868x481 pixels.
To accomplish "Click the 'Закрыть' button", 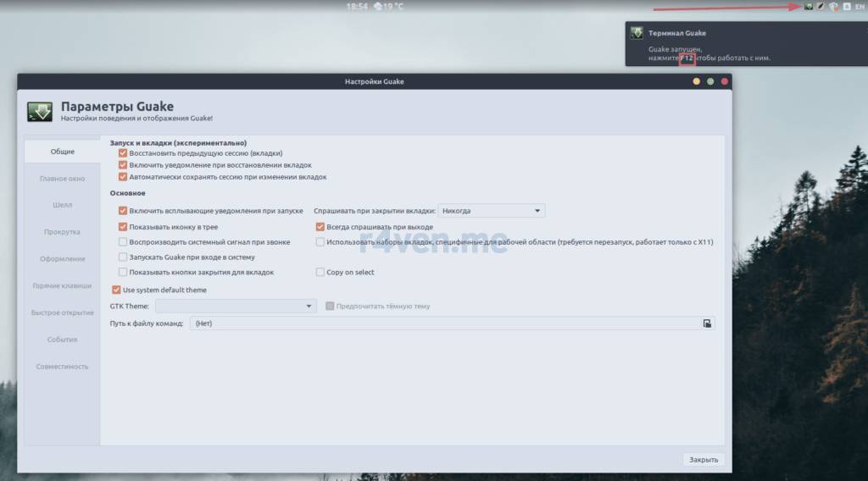I will tap(703, 460).
